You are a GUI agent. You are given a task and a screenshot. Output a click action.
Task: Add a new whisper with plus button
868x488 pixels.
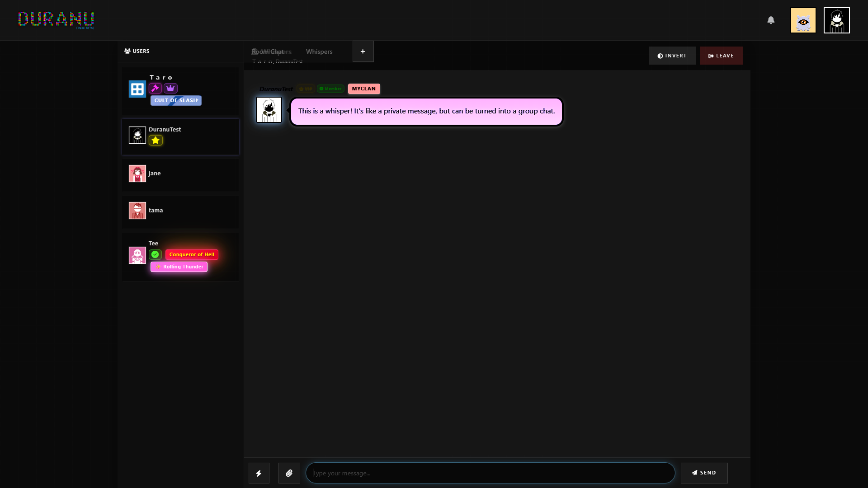click(x=363, y=52)
